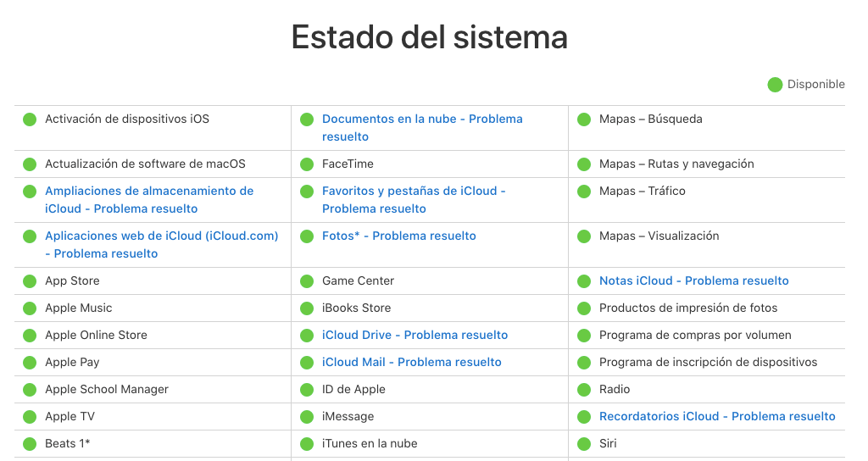Click the Estado del sistema heading
This screenshot has height=461, width=868.
pyautogui.click(x=430, y=37)
